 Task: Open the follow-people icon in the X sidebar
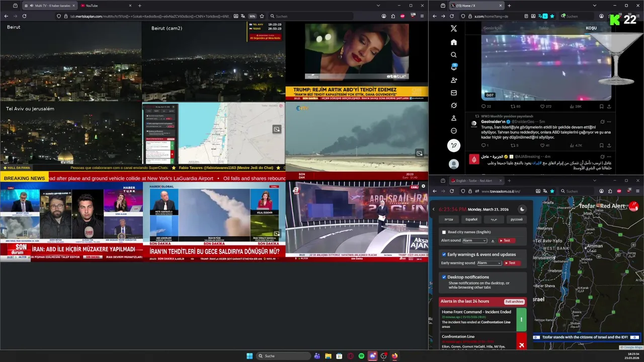(x=454, y=80)
